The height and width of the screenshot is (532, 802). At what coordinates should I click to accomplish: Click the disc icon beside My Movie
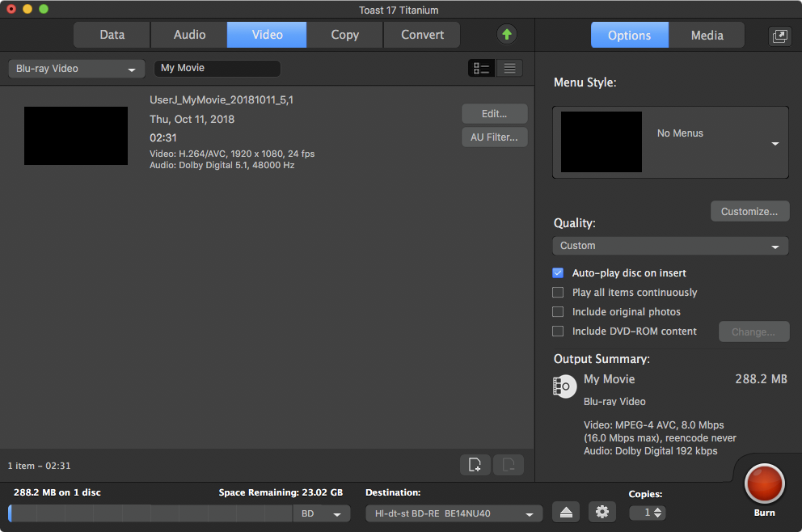(564, 386)
